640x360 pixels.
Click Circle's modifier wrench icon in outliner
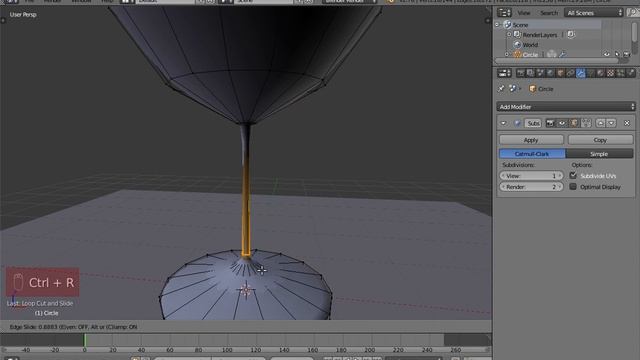click(x=563, y=54)
